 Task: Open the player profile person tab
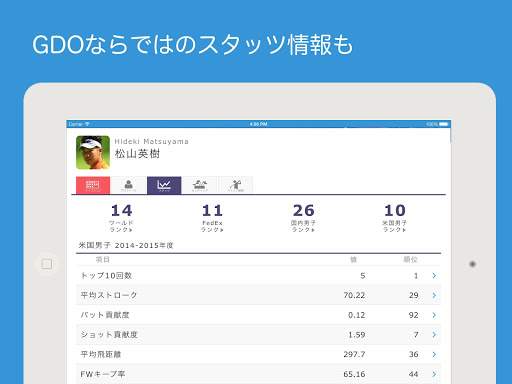(x=128, y=185)
